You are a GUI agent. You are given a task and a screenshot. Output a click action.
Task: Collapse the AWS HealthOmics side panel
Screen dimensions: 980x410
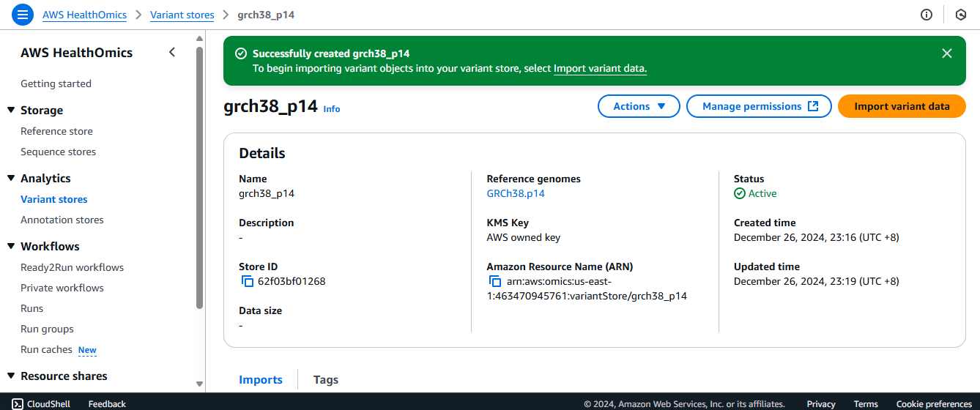click(172, 52)
